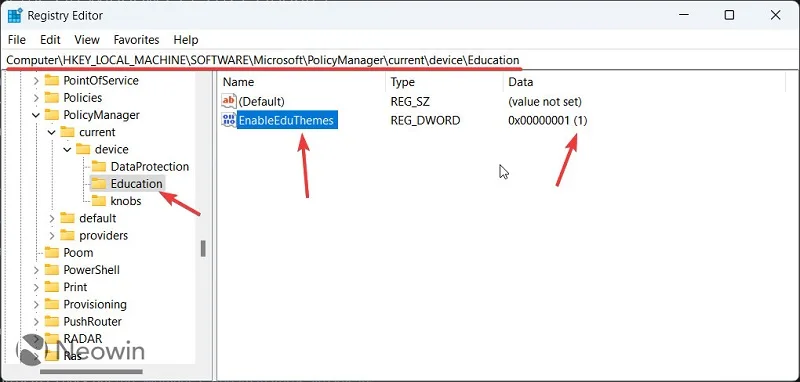Click the Registry Editor app icon in title bar
Image resolution: width=800 pixels, height=382 pixels.
tap(14, 15)
